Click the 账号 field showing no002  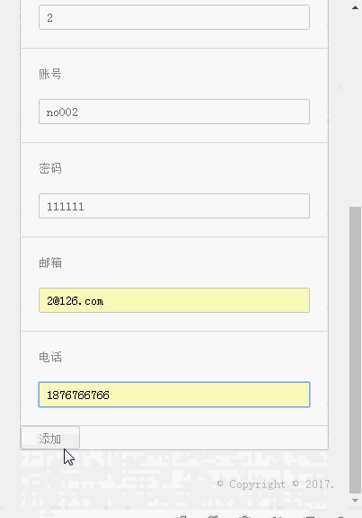pos(174,112)
